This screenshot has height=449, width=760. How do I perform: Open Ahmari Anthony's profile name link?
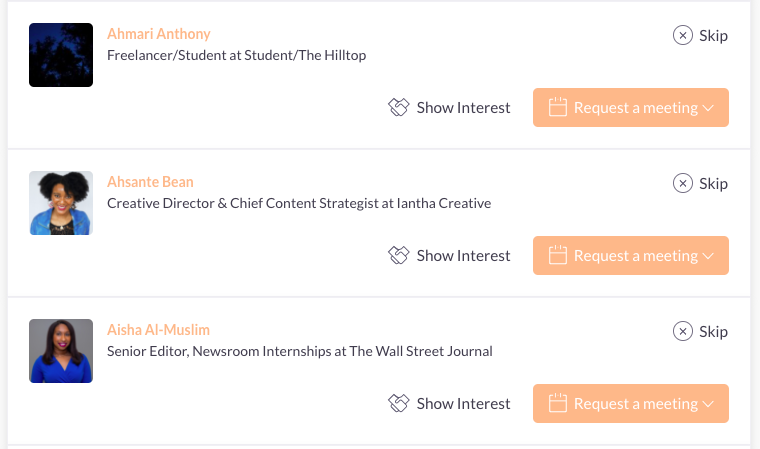point(158,34)
